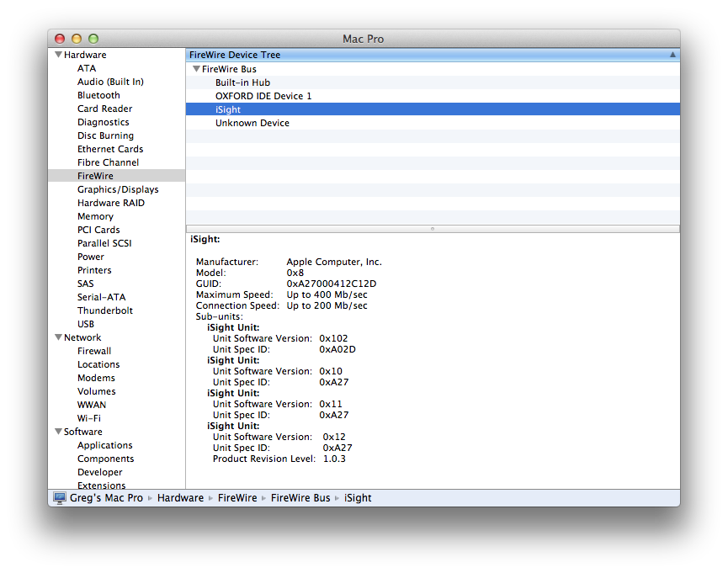This screenshot has width=728, height=573.
Task: Zoom the Mac Pro window
Action: click(93, 39)
